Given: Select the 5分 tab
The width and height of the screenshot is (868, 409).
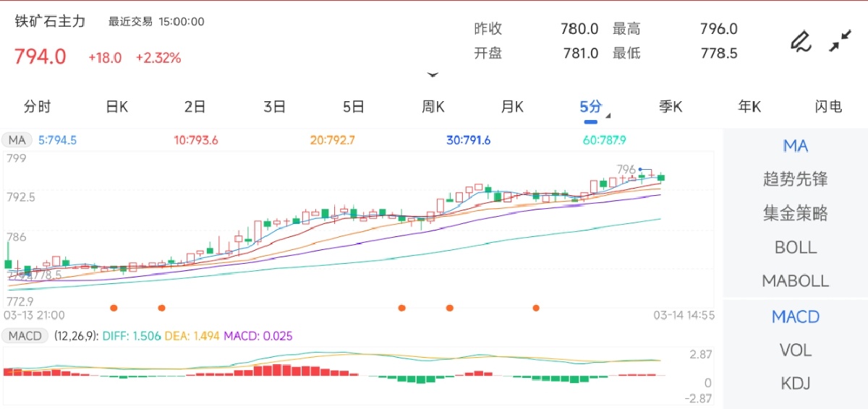Looking at the screenshot, I should point(591,107).
